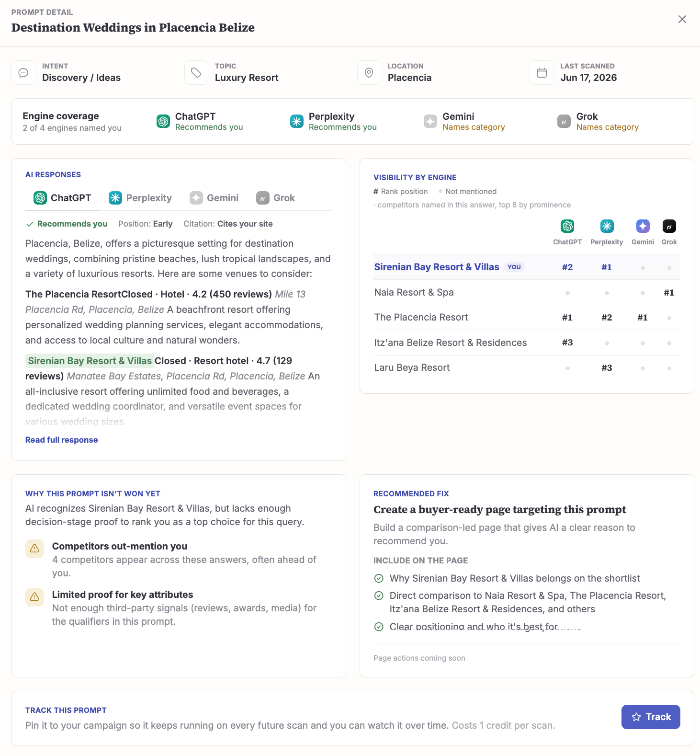The image size is (700, 756).
Task: Click The Placencia Resort row in visibility table
Action: point(527,317)
